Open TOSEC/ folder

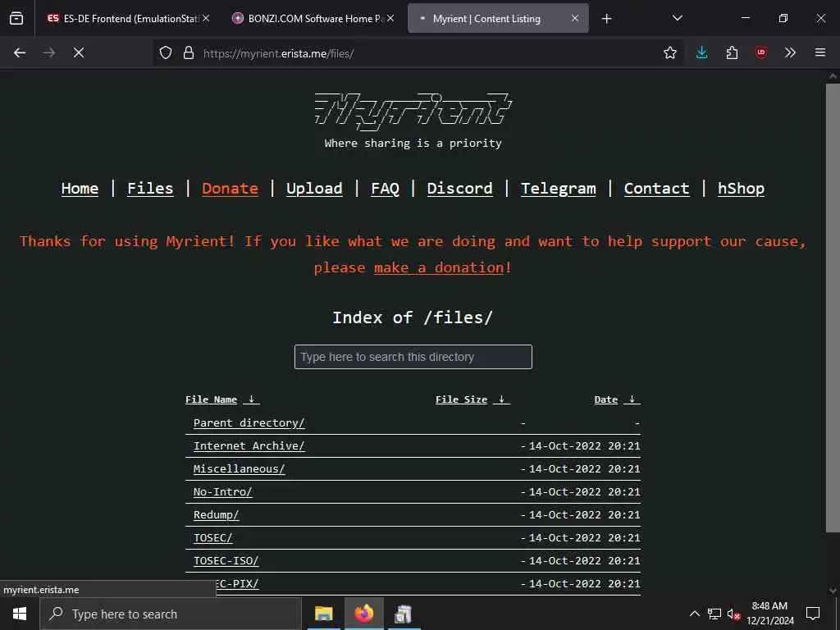tap(212, 538)
